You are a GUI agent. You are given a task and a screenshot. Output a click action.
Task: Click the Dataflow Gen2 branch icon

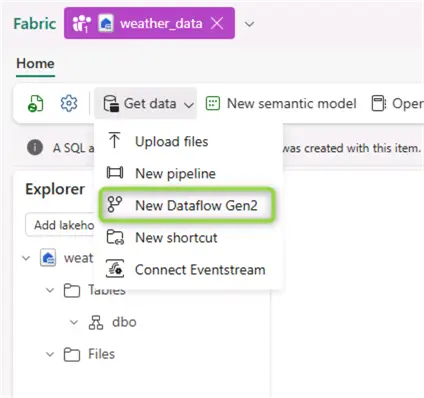point(114,204)
